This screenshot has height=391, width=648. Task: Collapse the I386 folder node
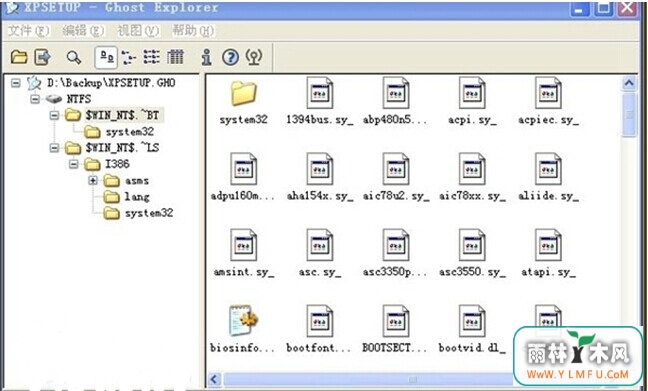point(74,164)
